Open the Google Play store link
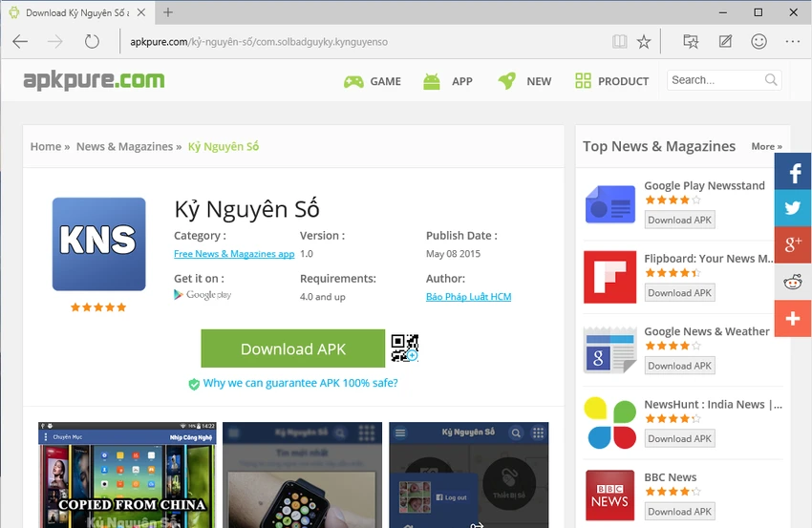Image resolution: width=812 pixels, height=528 pixels. tap(203, 294)
